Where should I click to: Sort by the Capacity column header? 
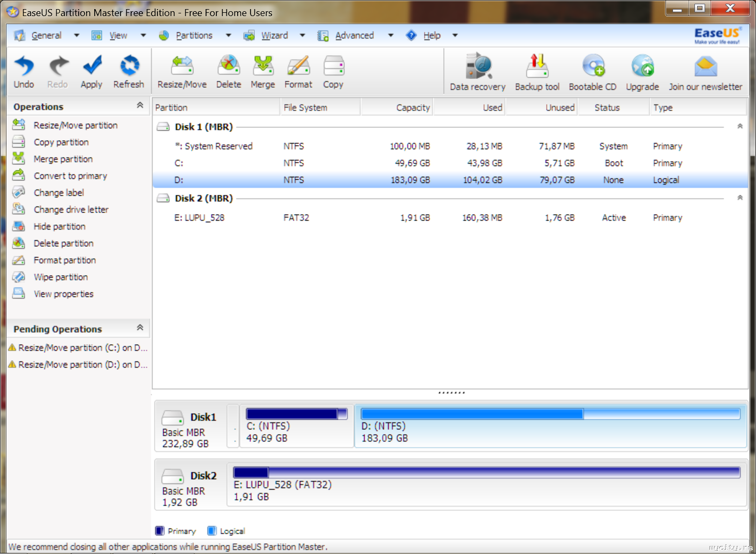coord(397,108)
